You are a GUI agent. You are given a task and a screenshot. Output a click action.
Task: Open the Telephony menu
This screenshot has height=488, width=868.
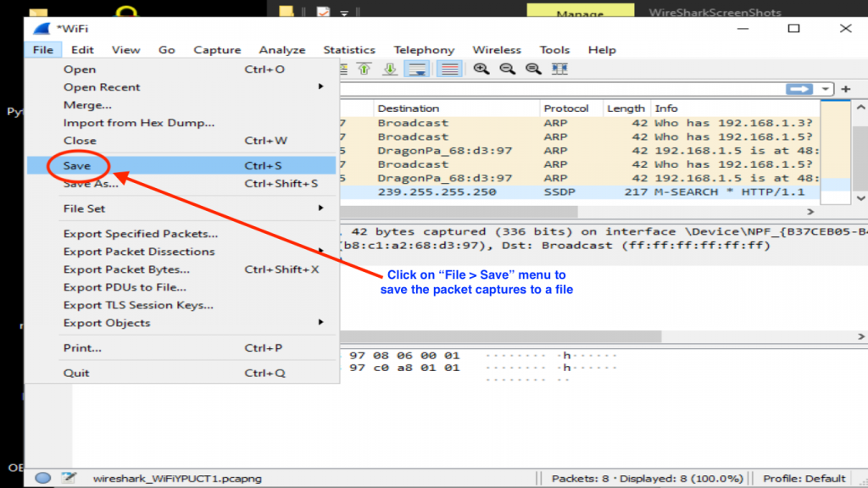(x=424, y=49)
